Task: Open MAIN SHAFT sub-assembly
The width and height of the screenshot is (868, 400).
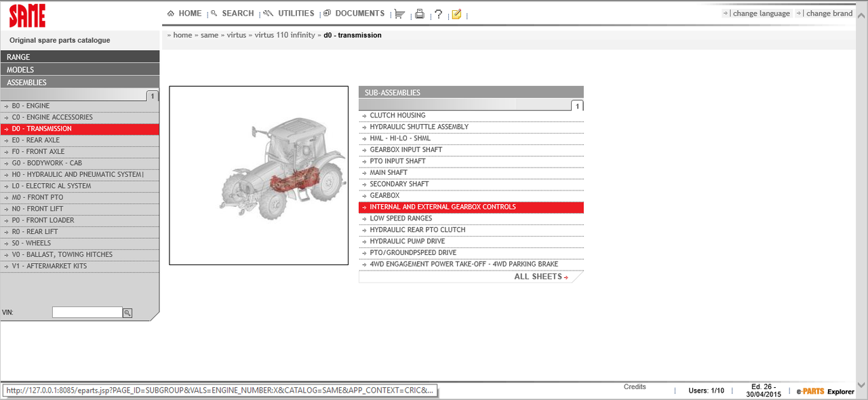Action: point(471,173)
